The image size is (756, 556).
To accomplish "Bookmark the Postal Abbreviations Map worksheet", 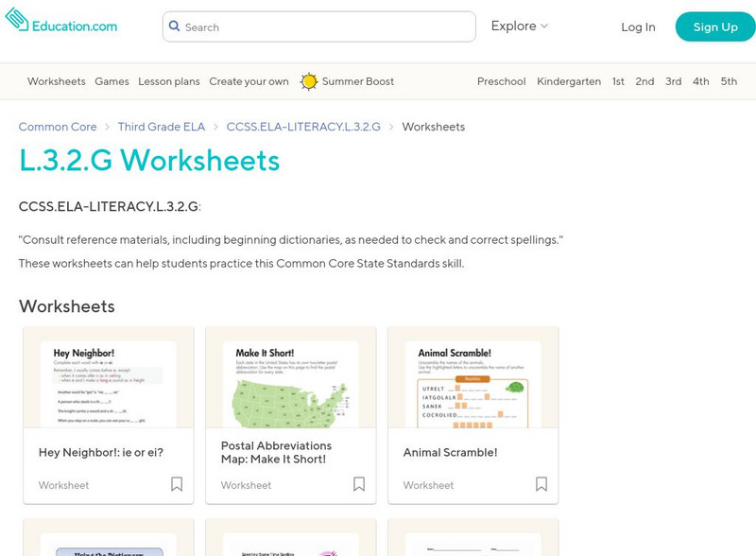I will pyautogui.click(x=359, y=484).
